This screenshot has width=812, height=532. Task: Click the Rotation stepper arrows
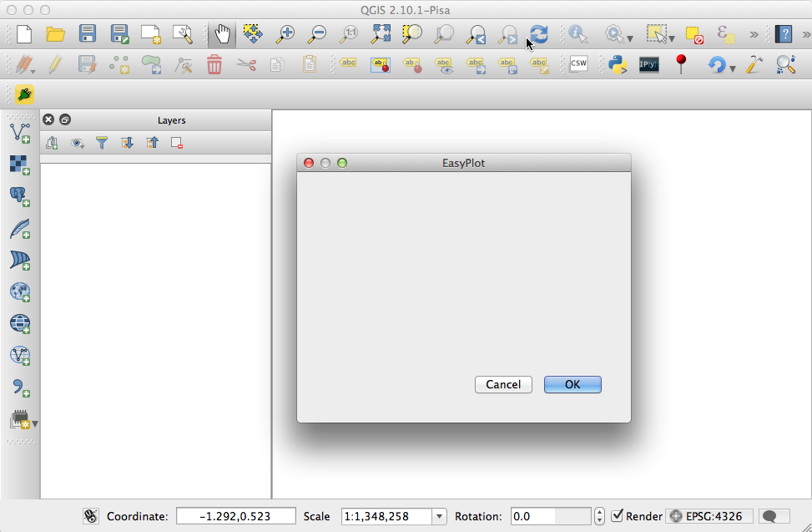(x=599, y=516)
